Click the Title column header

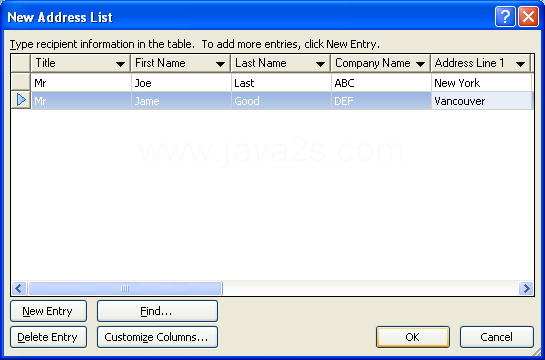click(81, 63)
